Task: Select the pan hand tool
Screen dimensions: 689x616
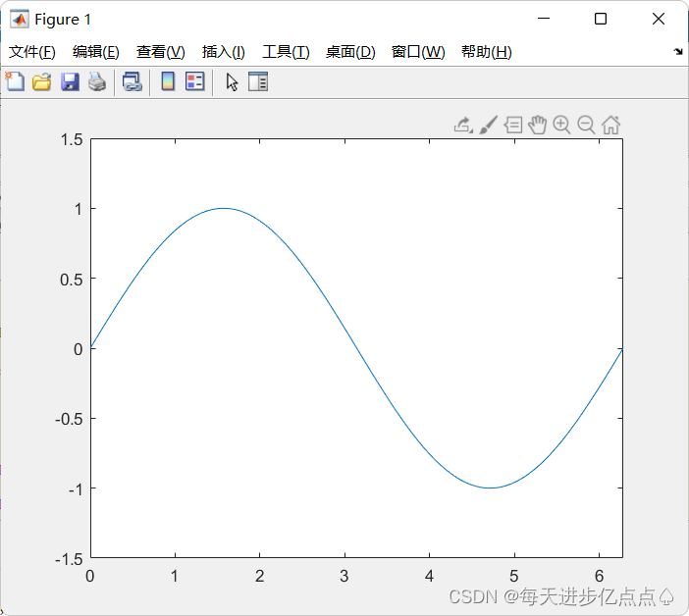Action: 537,126
